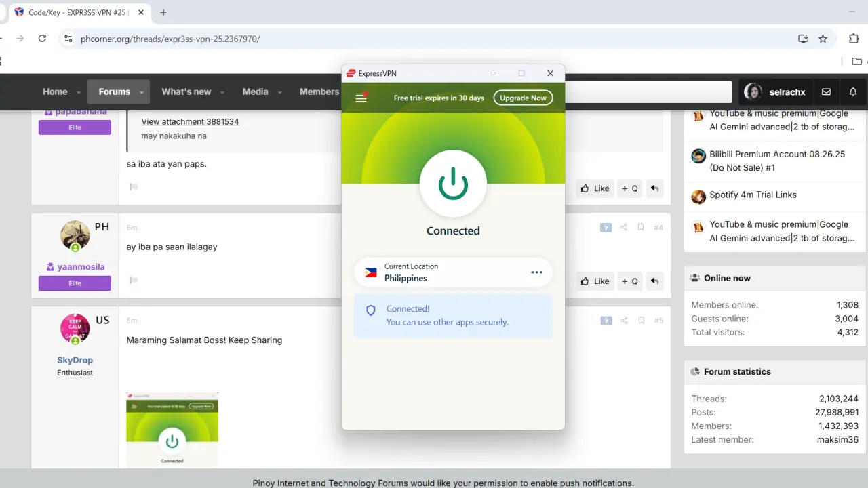868x488 pixels.
Task: Reply to yaanmosila's post arrow
Action: pyautogui.click(x=654, y=281)
